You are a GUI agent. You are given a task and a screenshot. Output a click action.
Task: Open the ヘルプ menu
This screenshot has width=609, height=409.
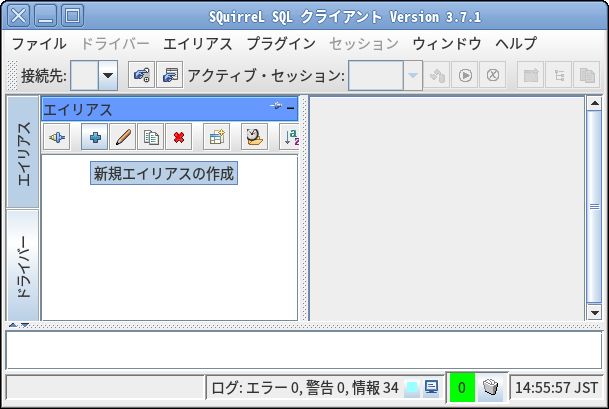tap(516, 44)
